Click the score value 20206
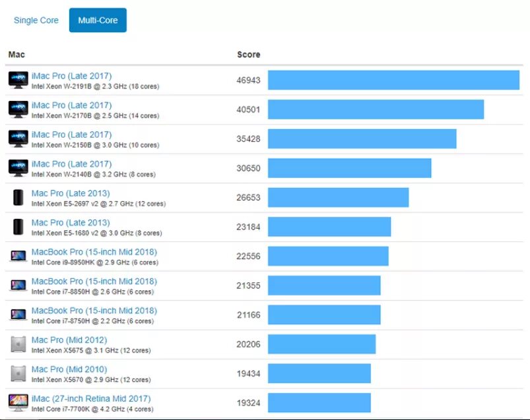 248,345
